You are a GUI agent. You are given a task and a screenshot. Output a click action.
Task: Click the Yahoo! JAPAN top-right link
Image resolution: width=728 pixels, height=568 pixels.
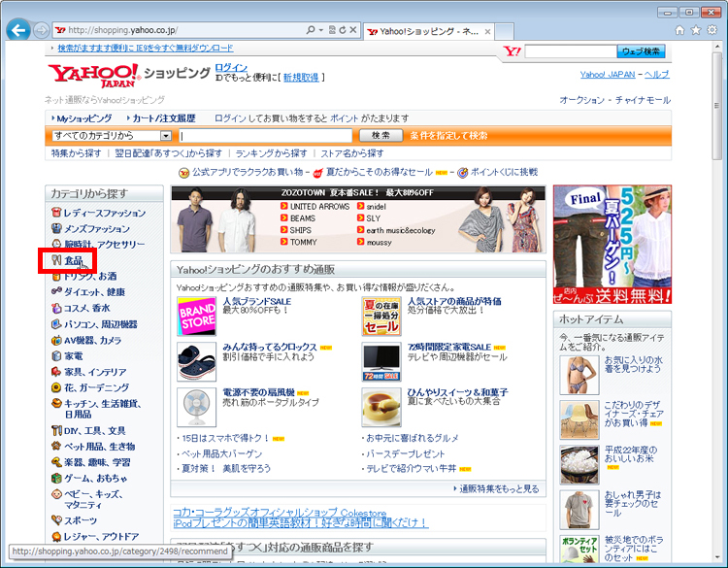(608, 75)
